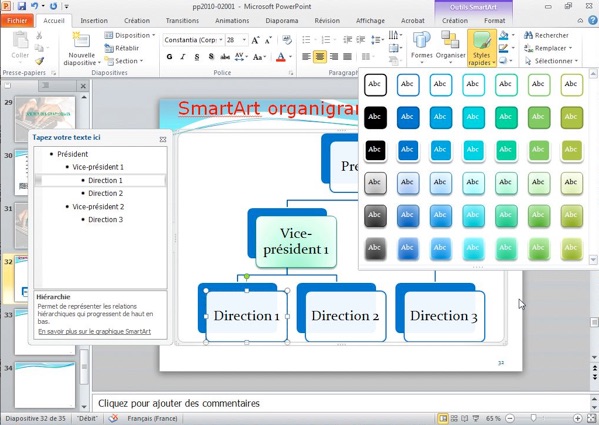Image resolution: width=599 pixels, height=425 pixels.
Task: Toggle normal view in status bar
Action: click(443, 419)
